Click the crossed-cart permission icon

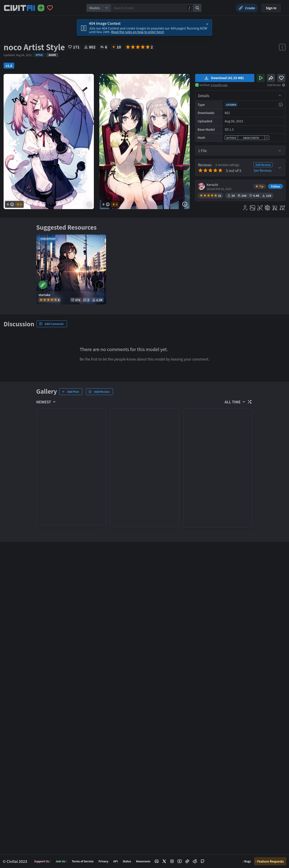pos(275,208)
